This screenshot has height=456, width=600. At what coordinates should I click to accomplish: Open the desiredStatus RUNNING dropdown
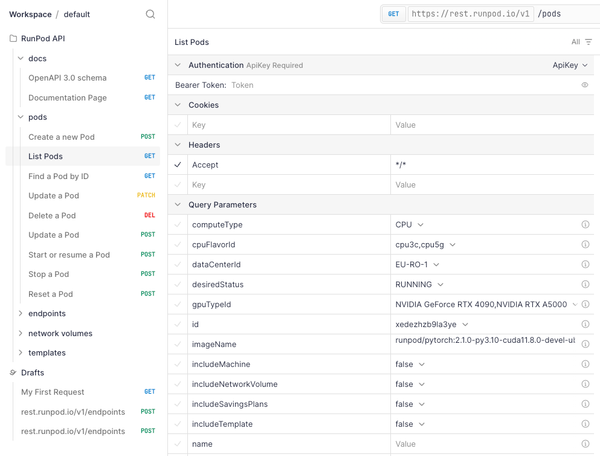click(x=419, y=285)
